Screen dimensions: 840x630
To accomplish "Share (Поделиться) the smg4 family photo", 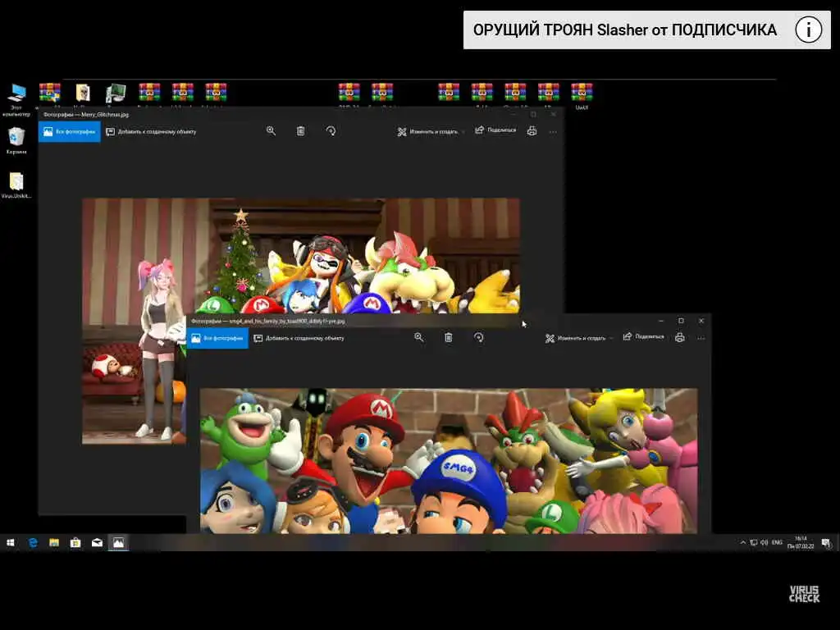I will pyautogui.click(x=643, y=337).
